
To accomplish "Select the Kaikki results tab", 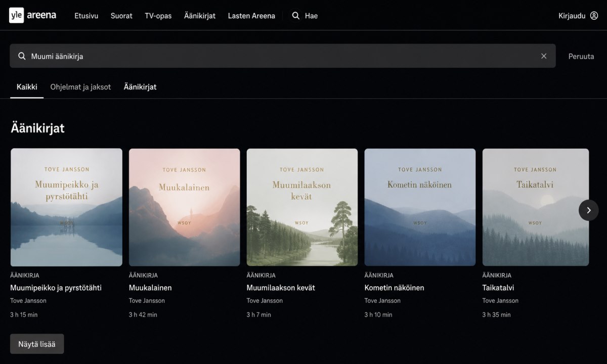I will tap(27, 87).
